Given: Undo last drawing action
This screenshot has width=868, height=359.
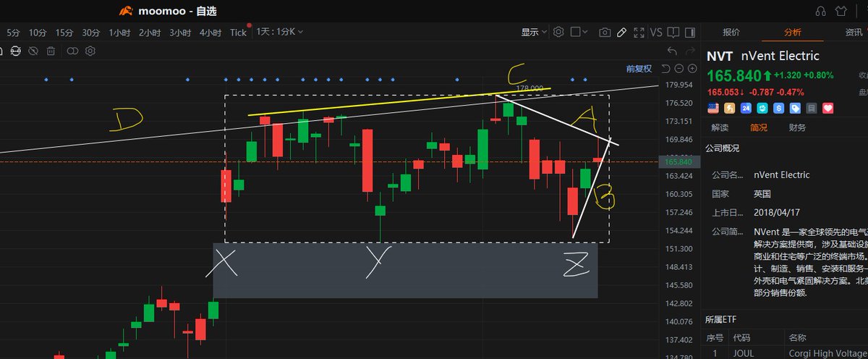Looking at the screenshot, I should coord(672,51).
